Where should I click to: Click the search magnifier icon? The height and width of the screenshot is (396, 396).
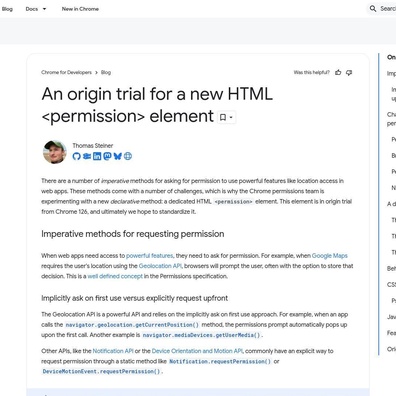click(x=373, y=8)
